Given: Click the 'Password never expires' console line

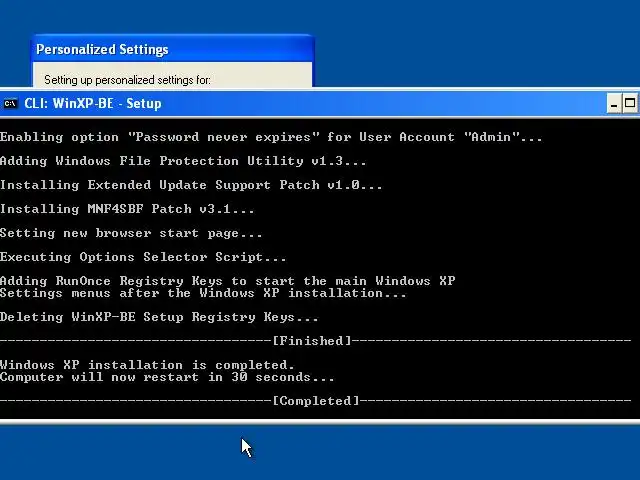Looking at the screenshot, I should pyautogui.click(x=271, y=137).
